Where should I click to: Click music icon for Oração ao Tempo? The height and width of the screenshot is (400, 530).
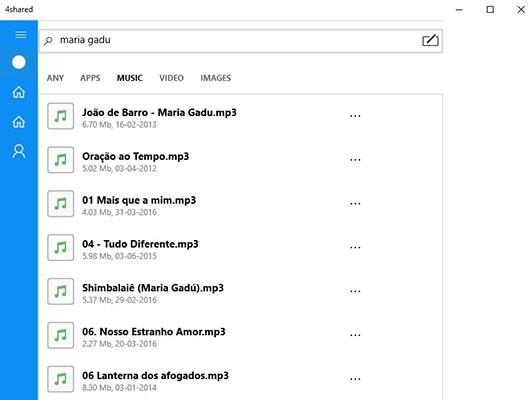[61, 160]
